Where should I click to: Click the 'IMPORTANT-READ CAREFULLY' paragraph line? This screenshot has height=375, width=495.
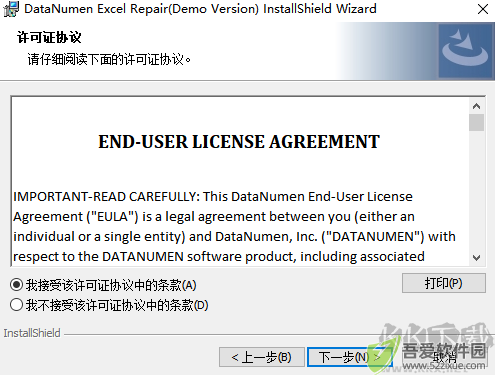click(x=213, y=197)
